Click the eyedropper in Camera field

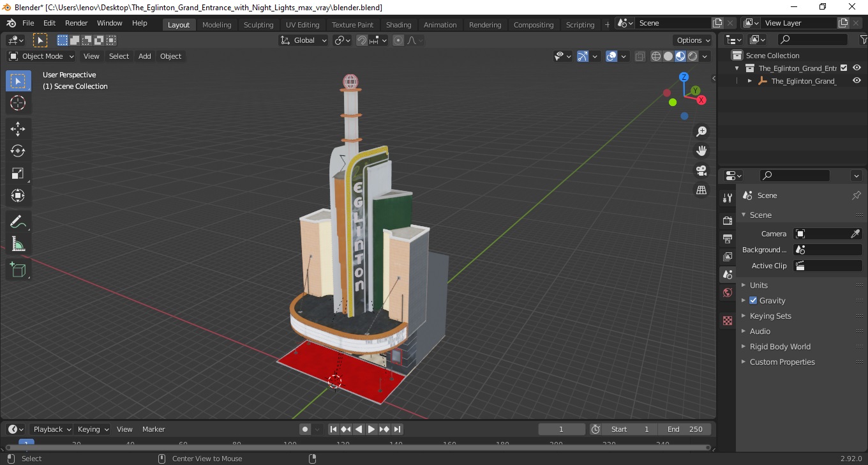click(x=855, y=234)
